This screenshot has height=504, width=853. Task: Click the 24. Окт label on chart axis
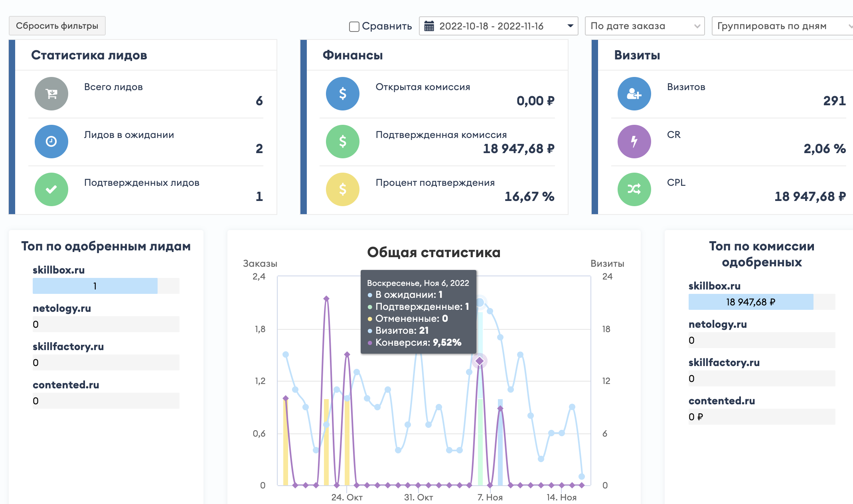click(x=347, y=497)
